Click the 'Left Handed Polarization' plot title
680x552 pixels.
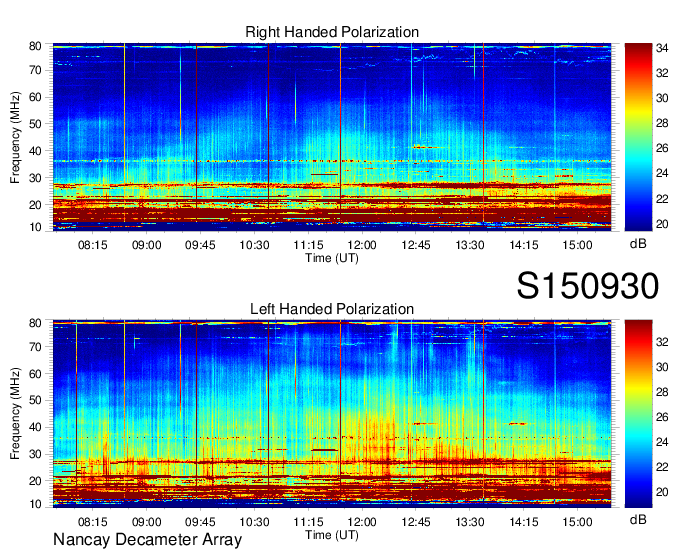pos(332,309)
